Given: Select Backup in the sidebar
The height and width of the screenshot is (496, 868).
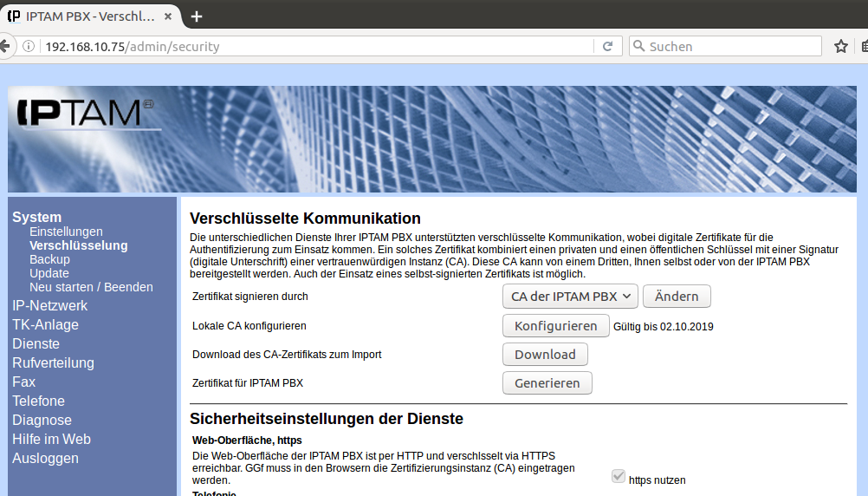Looking at the screenshot, I should point(49,259).
